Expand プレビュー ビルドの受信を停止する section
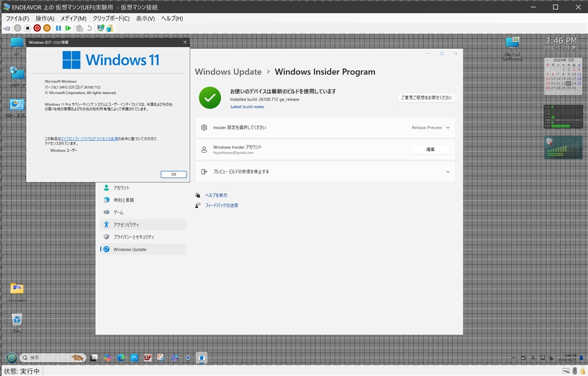Screen dimensions: 588x376 coord(325,172)
